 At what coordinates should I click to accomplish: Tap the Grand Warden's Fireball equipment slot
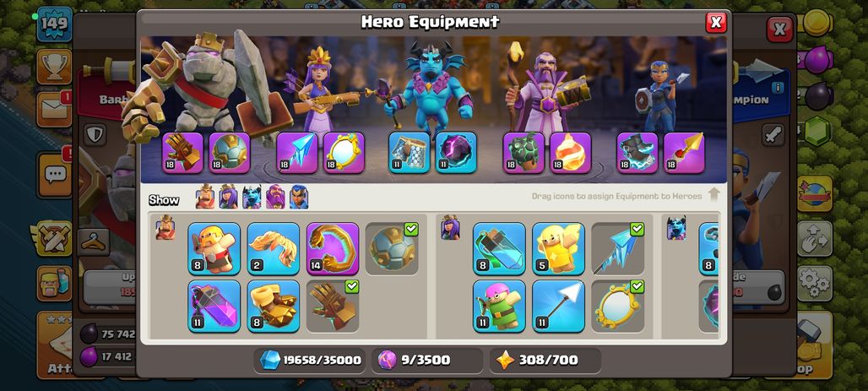coord(571,153)
